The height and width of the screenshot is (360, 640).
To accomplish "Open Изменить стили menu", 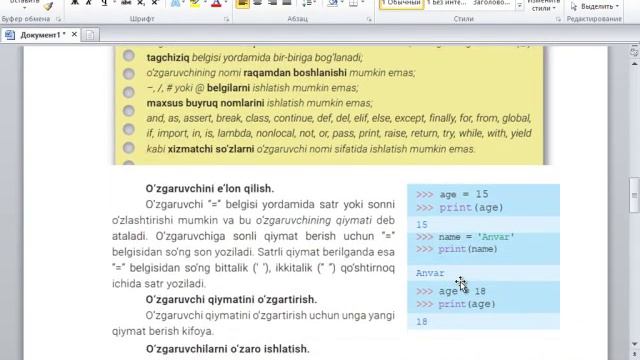I will click(543, 6).
